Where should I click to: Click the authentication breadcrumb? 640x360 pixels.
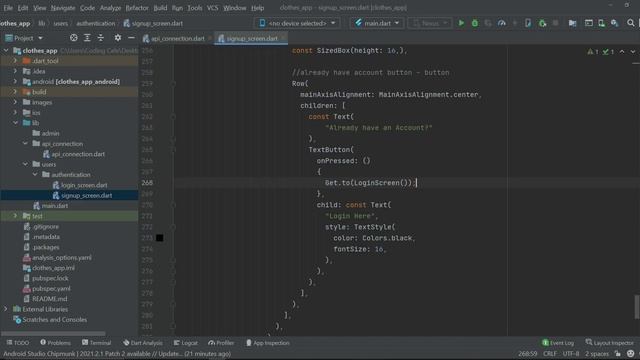96,23
